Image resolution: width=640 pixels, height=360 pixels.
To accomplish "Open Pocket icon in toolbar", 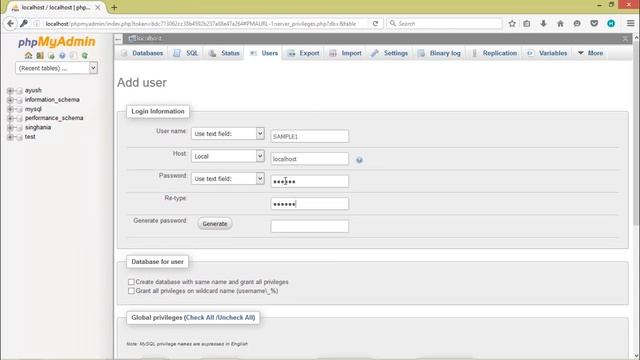I will [594, 24].
